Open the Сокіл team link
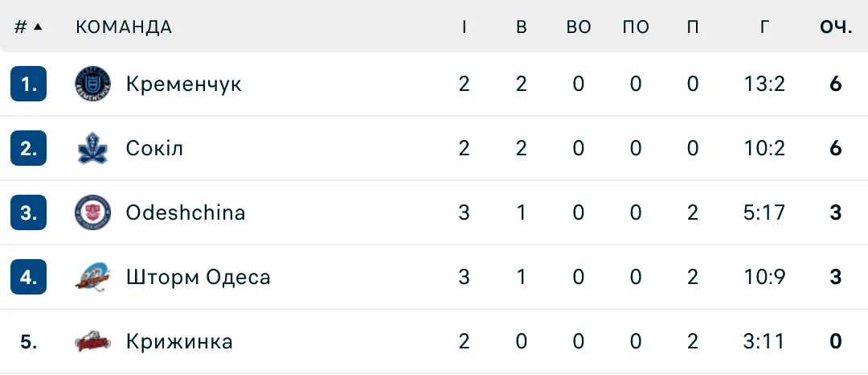This screenshot has height=375, width=868. (154, 148)
